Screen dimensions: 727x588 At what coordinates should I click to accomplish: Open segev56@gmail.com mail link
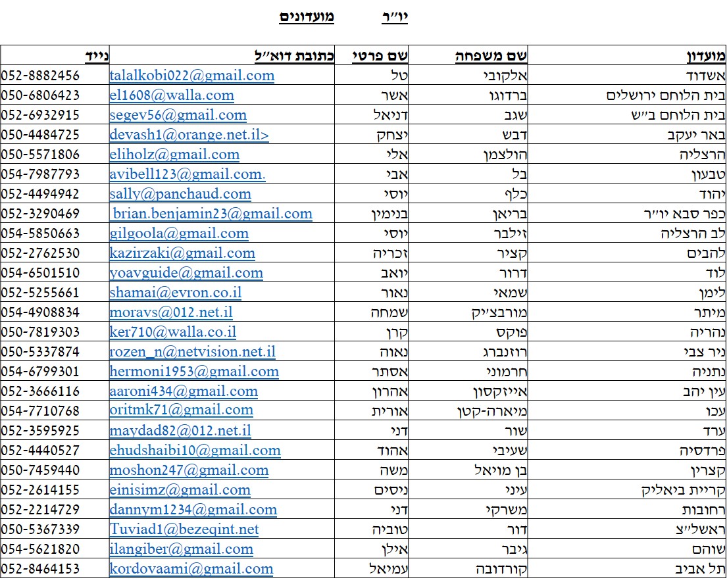(178, 115)
